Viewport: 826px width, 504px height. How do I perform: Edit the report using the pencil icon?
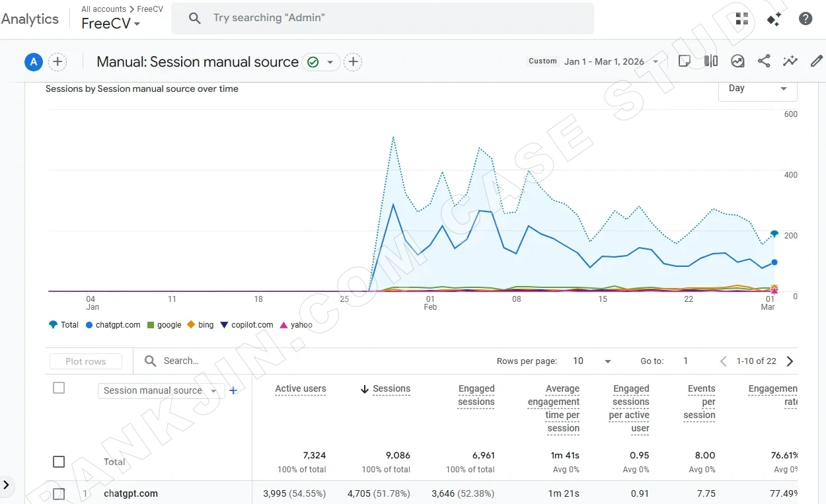click(817, 60)
